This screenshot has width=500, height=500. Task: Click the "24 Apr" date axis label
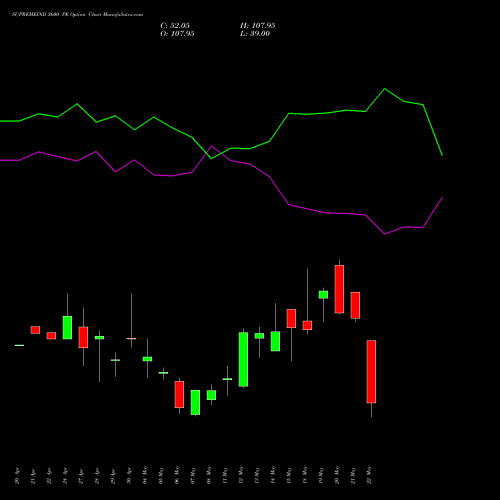tap(66, 476)
